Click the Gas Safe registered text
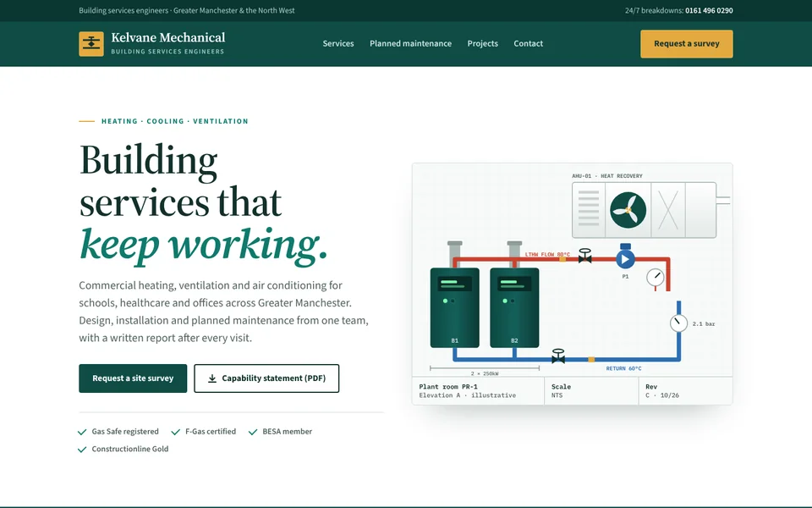Screen dimensions: 812x508 tap(125, 431)
